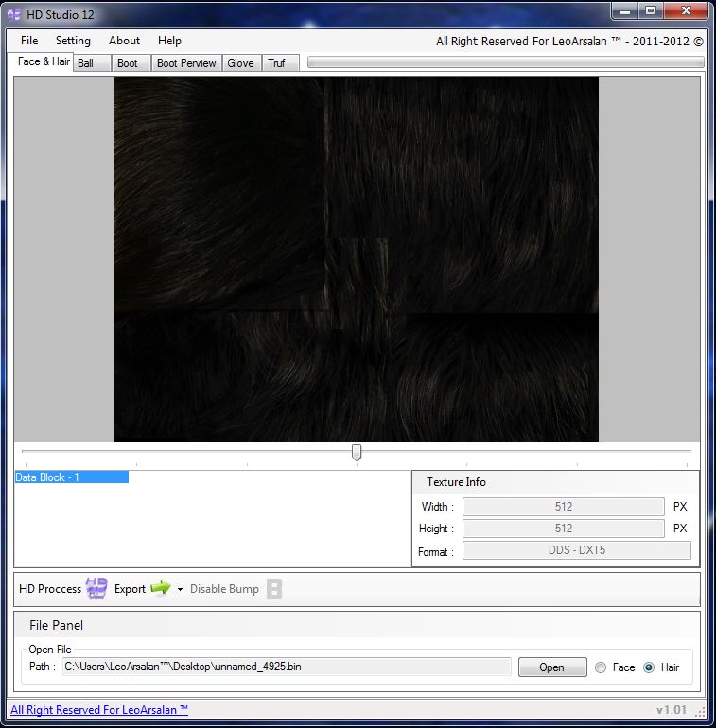
Task: Click the Open file button
Action: pos(551,667)
